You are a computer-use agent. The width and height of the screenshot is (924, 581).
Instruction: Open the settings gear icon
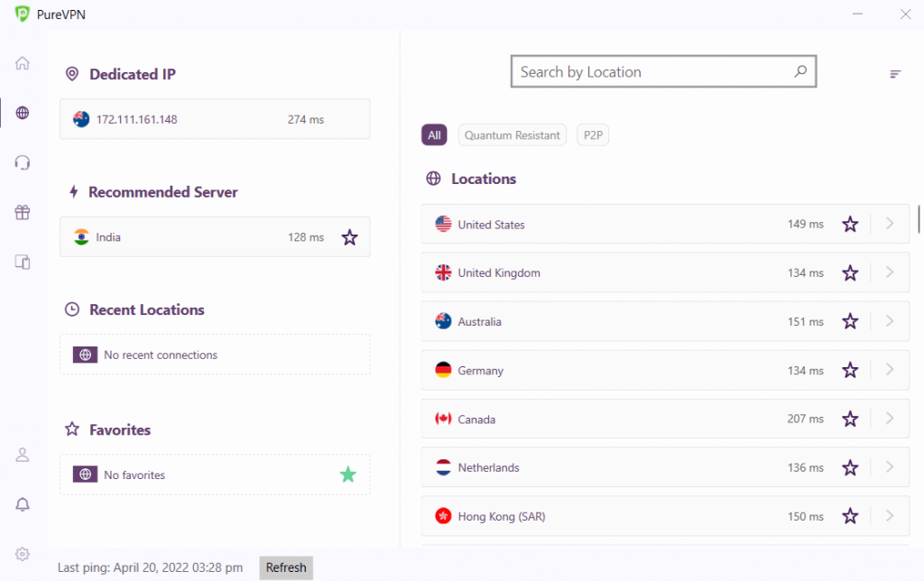click(23, 554)
